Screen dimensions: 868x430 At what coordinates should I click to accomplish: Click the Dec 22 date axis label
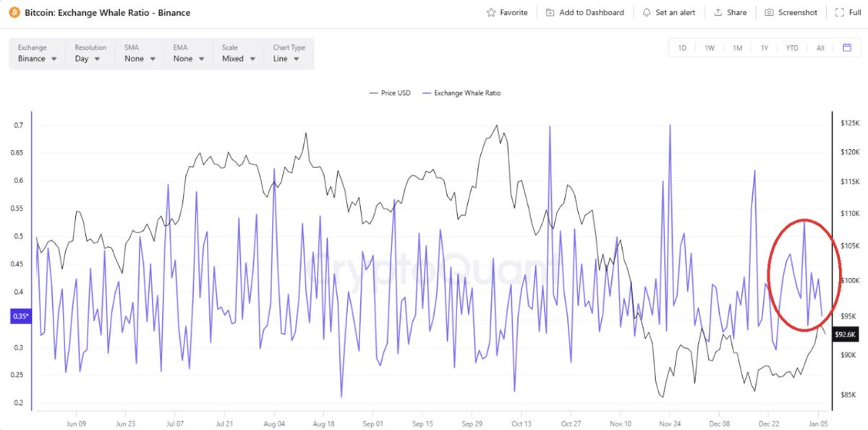pyautogui.click(x=769, y=423)
